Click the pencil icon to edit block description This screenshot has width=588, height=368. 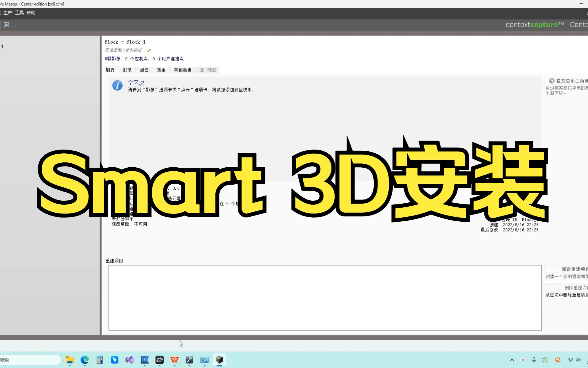click(149, 50)
